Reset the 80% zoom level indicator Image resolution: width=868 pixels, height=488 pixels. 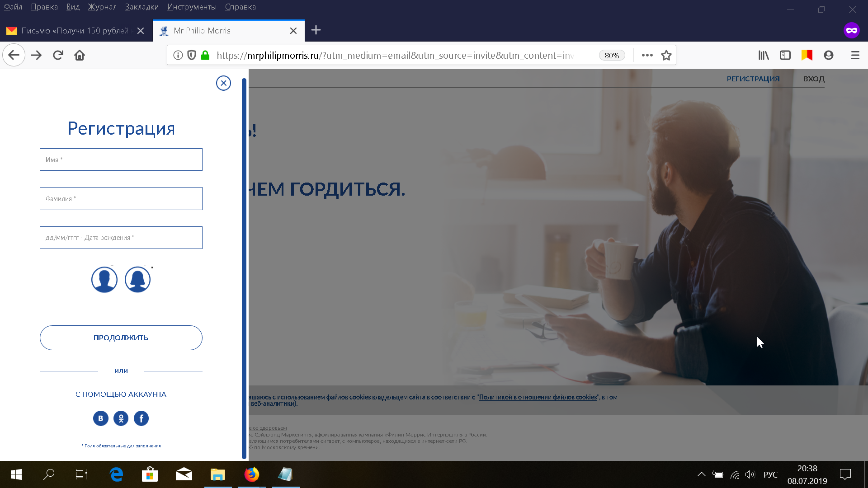pos(612,55)
